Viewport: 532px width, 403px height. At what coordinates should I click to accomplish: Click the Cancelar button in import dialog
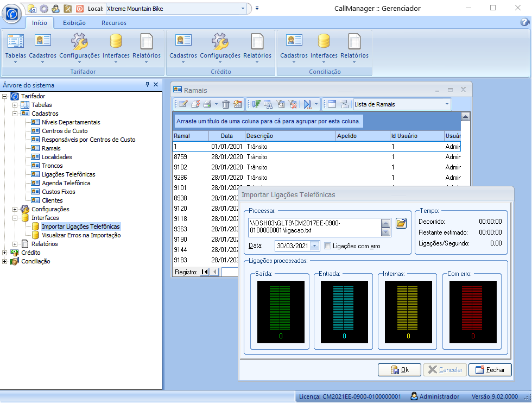445,370
